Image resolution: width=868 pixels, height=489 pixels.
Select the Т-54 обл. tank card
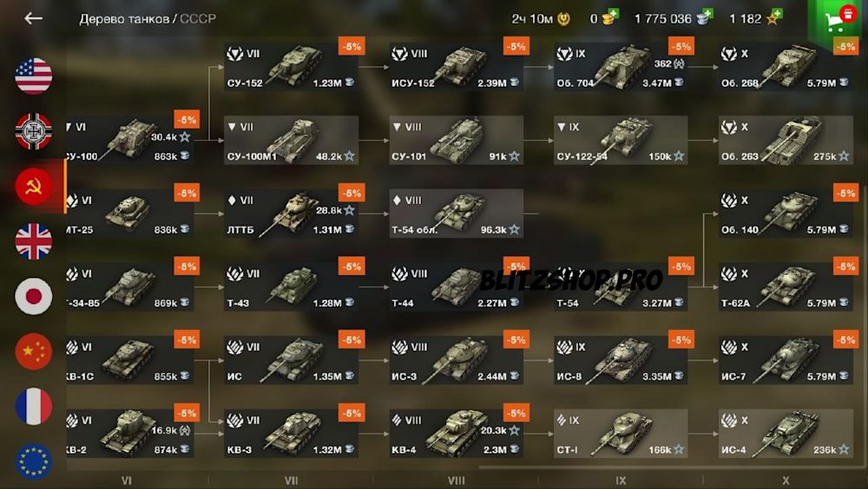point(457,213)
